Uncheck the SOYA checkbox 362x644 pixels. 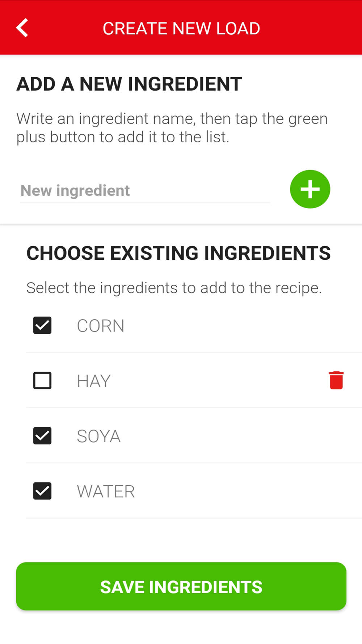42,436
